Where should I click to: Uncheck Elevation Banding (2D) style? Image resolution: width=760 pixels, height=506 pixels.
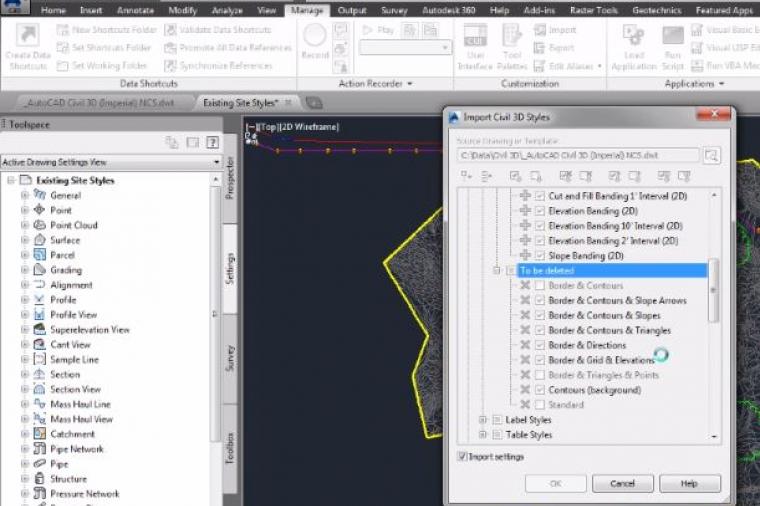(539, 211)
